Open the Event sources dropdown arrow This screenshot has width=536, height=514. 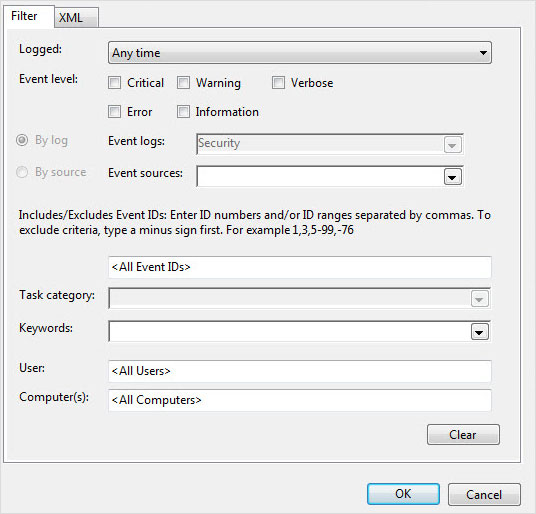pyautogui.click(x=453, y=177)
